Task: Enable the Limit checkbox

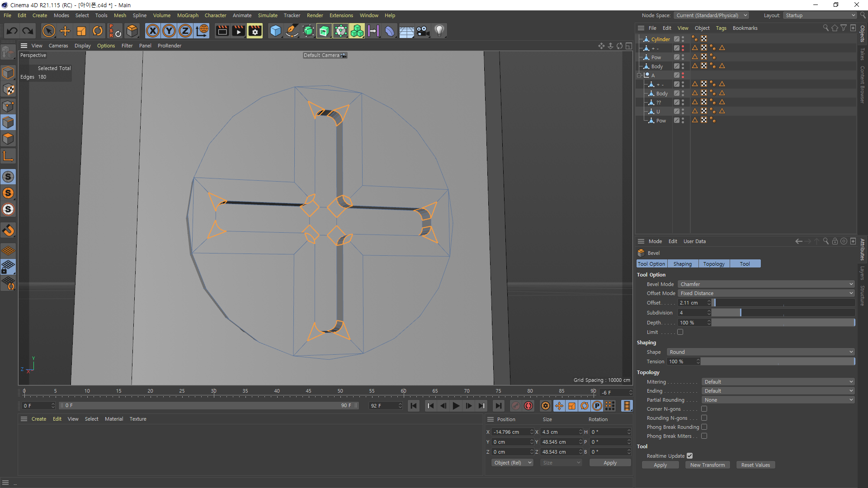Action: click(680, 332)
